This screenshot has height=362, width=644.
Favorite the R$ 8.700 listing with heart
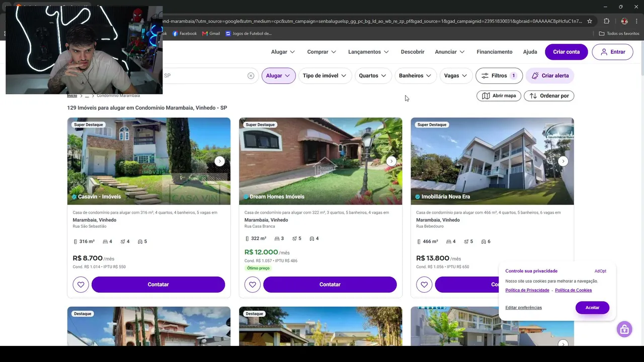pos(80,285)
